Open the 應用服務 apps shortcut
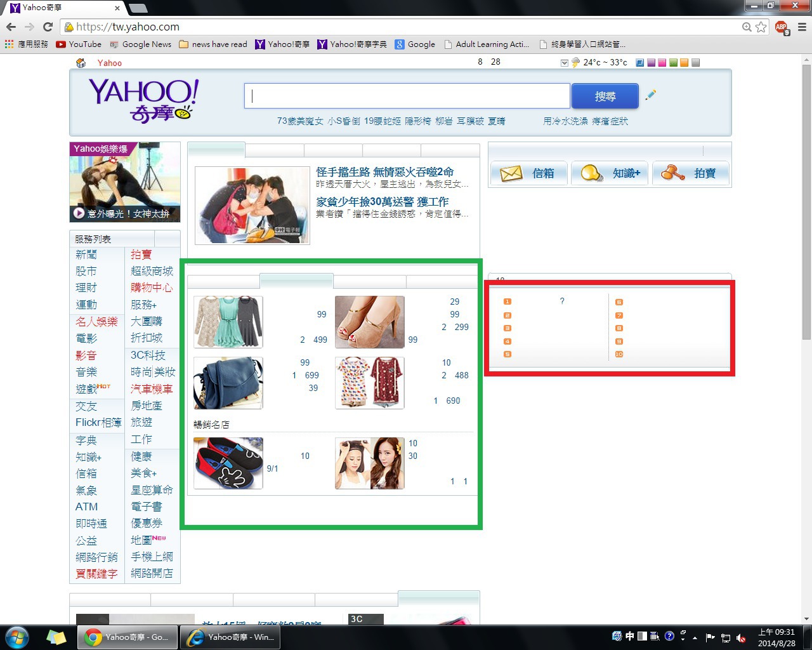 tap(27, 44)
